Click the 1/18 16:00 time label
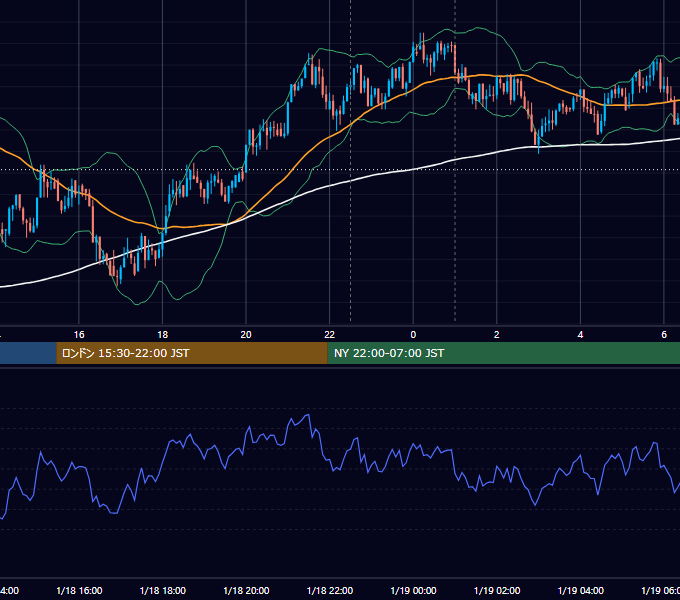Image resolution: width=680 pixels, height=600 pixels. click(79, 590)
